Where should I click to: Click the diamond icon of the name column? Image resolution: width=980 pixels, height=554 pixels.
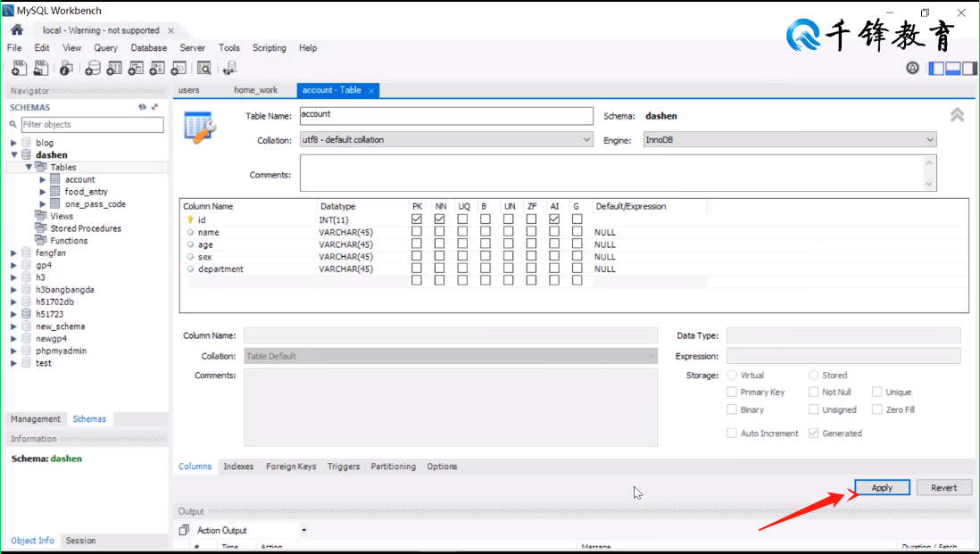190,232
